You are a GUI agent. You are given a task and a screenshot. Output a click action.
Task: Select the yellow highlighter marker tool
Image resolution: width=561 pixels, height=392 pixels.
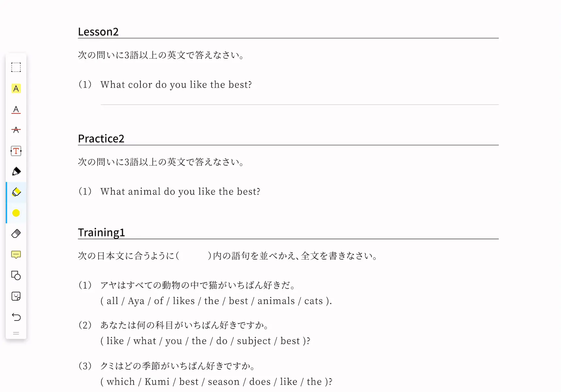click(16, 192)
